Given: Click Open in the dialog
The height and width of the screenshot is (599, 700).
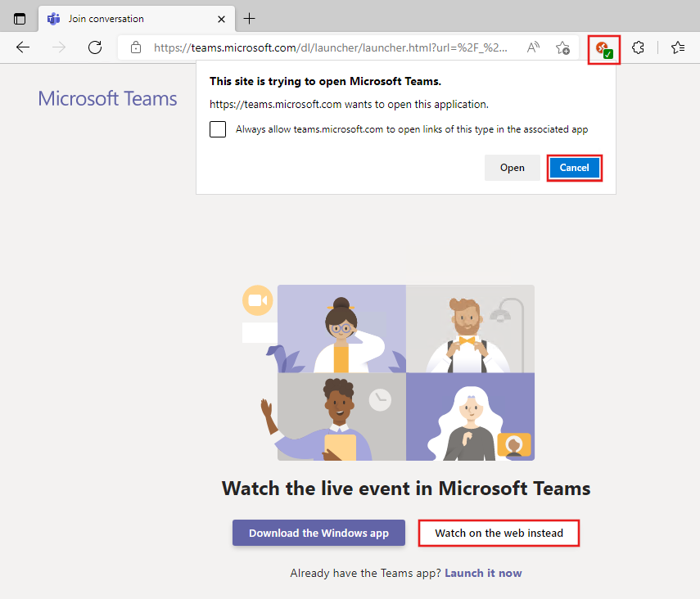Looking at the screenshot, I should (512, 168).
